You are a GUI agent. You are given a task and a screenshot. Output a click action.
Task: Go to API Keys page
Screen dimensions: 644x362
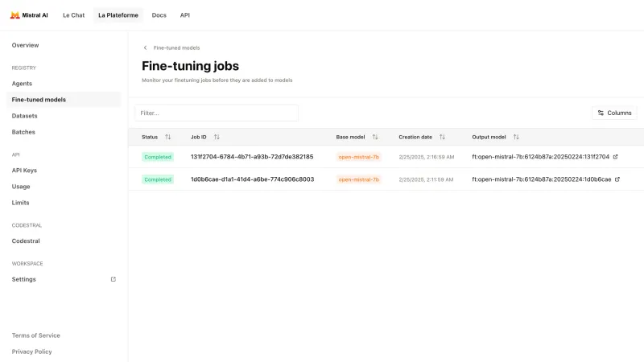[x=24, y=171]
